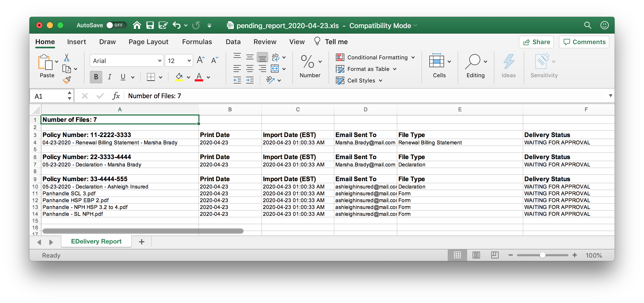Click the Format Painter brush icon

click(67, 80)
